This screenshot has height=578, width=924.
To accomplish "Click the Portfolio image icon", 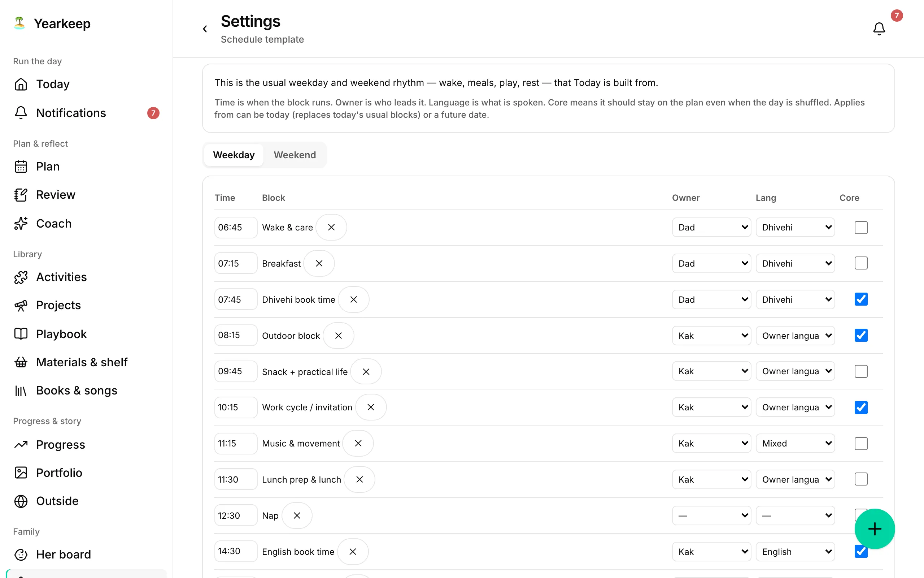I will point(21,473).
